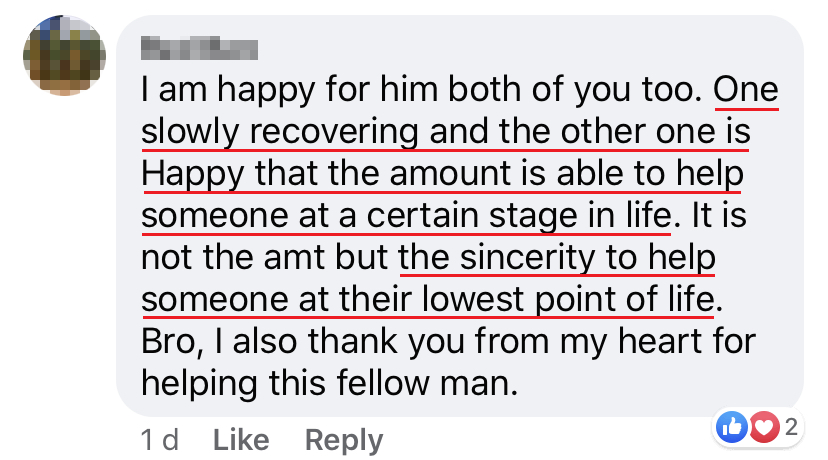
Task: Click the underlined phrase "the sincerity to help"
Action: 557,257
